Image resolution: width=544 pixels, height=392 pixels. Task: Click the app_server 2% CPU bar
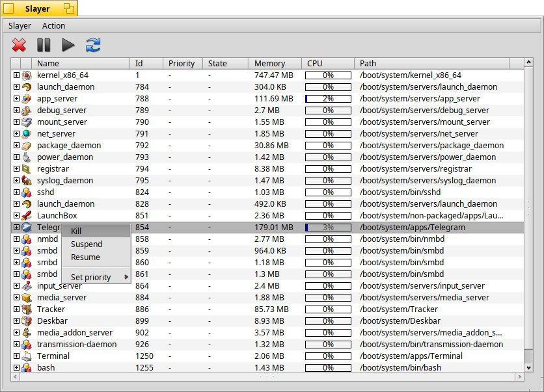point(328,99)
